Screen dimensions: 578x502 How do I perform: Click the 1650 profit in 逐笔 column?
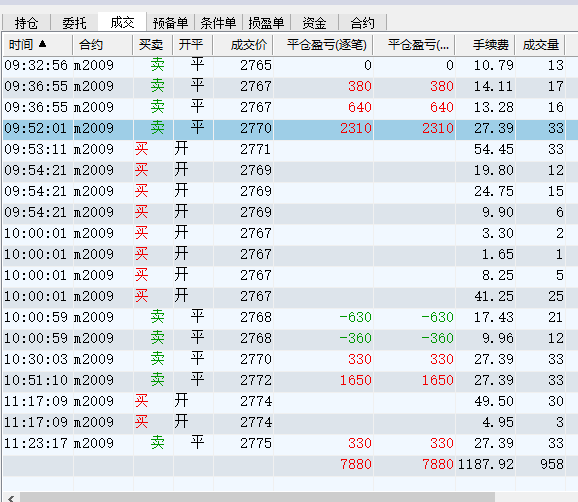[x=356, y=381]
